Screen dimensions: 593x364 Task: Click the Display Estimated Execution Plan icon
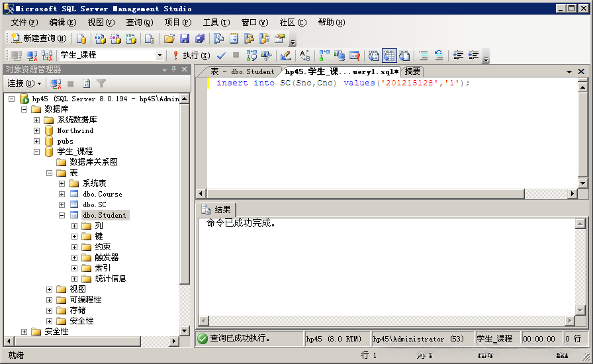(251, 56)
